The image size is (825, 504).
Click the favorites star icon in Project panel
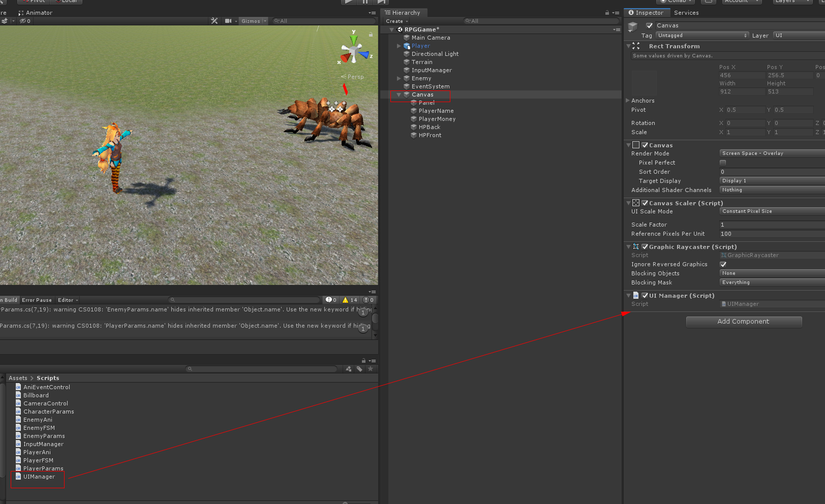[x=370, y=369]
